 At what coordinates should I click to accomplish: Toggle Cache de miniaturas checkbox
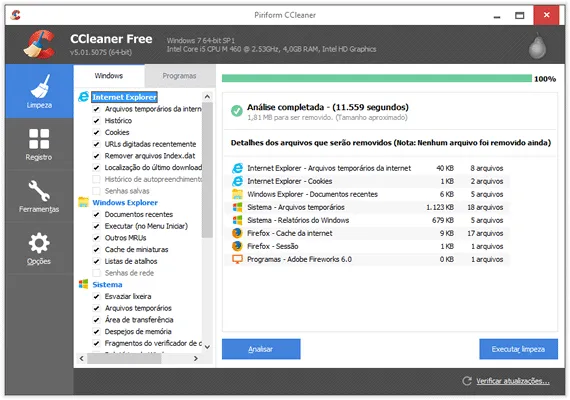tap(96, 249)
